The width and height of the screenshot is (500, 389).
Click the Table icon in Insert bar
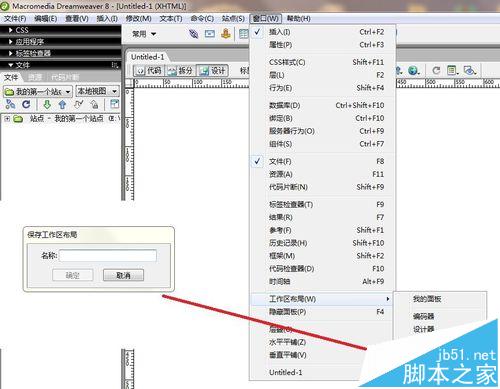point(244,34)
